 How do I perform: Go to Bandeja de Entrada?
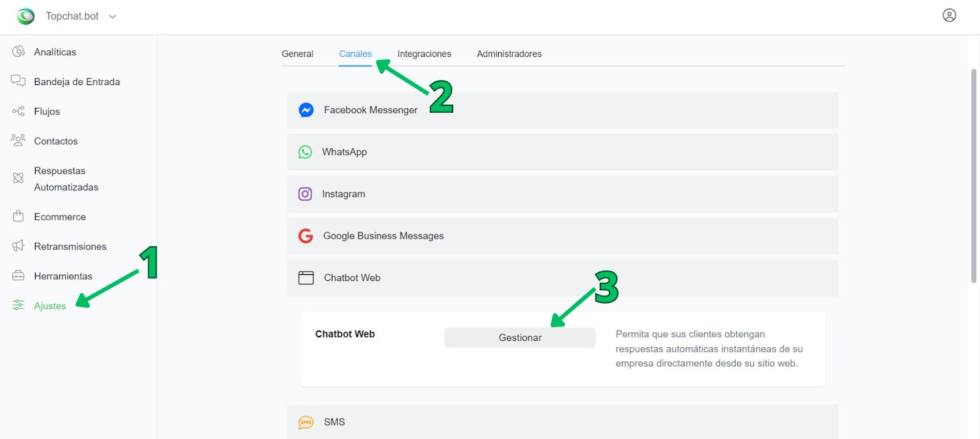tap(77, 81)
